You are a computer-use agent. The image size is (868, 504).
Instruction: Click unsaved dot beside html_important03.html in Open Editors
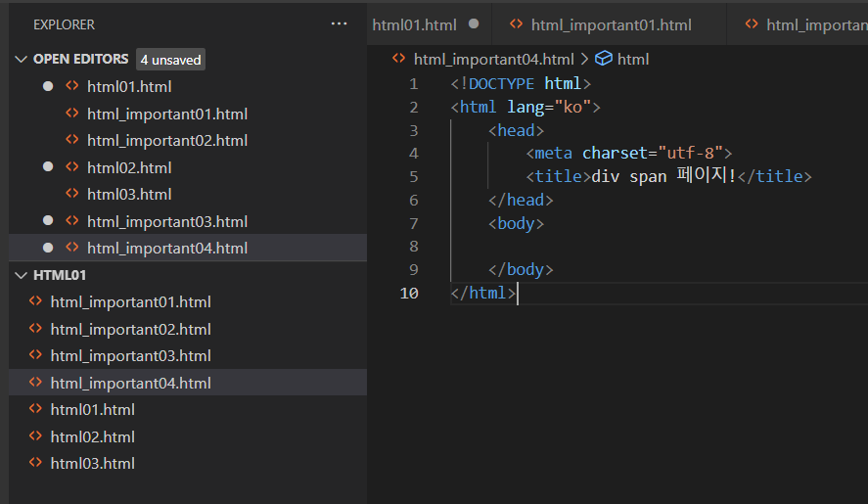point(48,220)
